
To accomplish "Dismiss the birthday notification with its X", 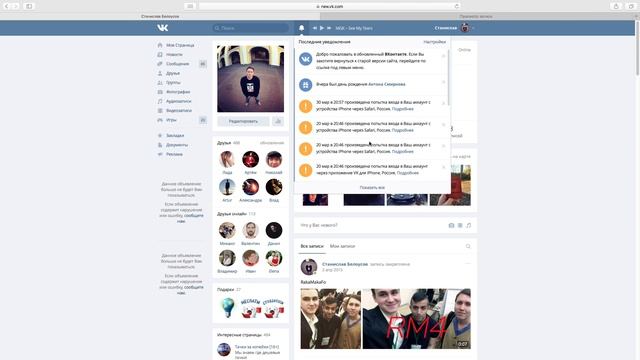I will (x=444, y=82).
